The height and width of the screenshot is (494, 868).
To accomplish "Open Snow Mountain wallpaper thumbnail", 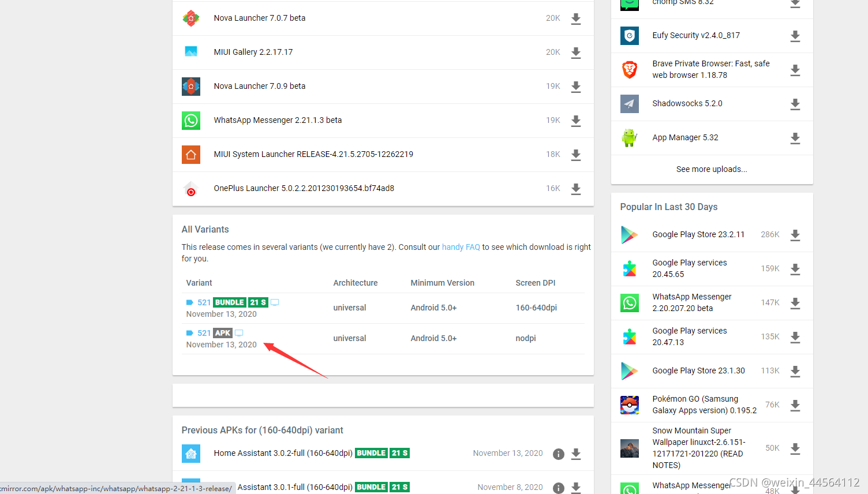I will click(630, 448).
